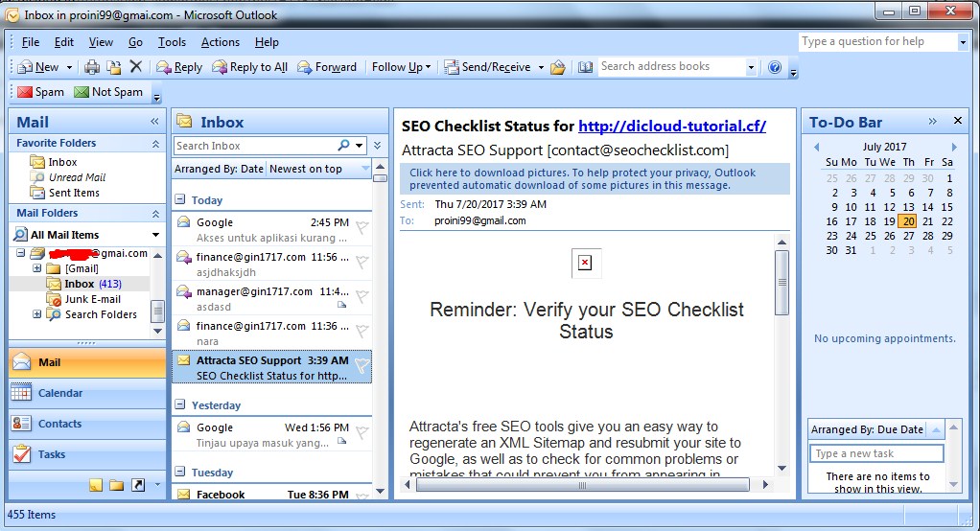Collapse the Today group
This screenshot has height=531, width=980.
pyautogui.click(x=180, y=200)
